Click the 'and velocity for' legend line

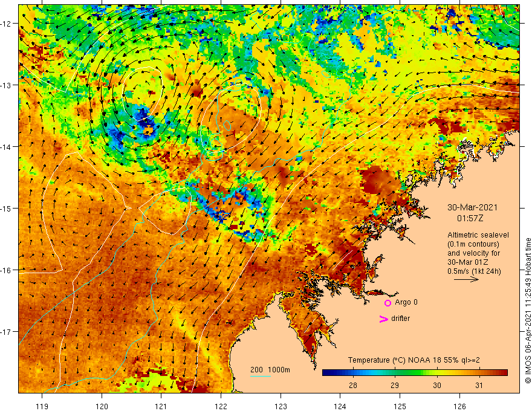click(473, 253)
